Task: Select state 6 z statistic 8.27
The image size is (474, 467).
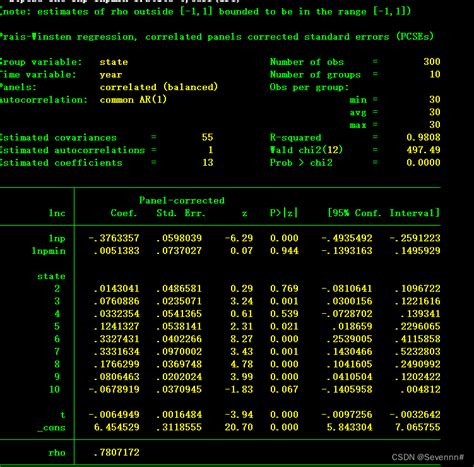Action: [x=241, y=339]
